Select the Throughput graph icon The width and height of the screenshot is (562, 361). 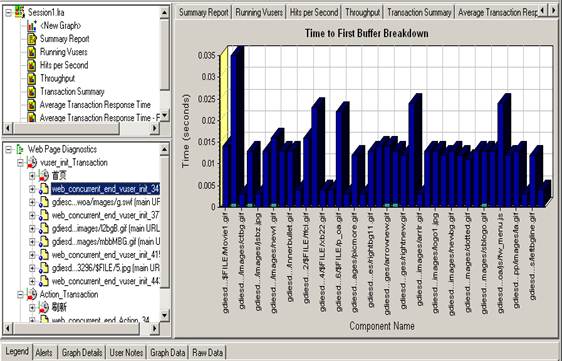32,79
